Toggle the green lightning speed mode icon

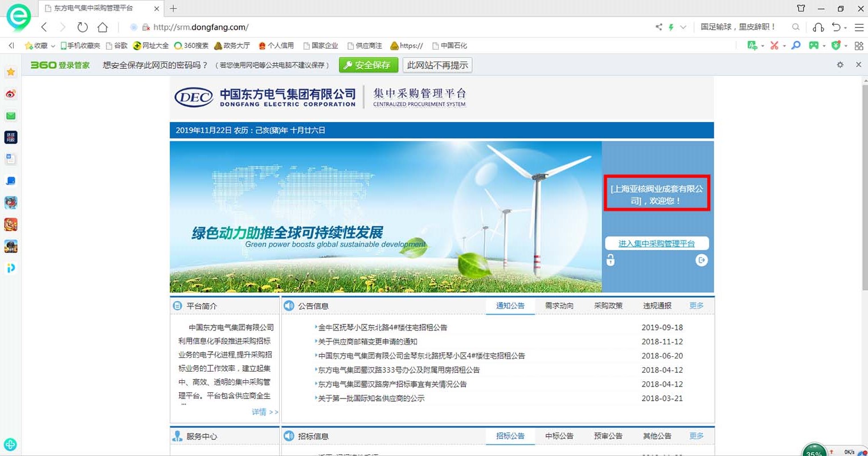pos(671,27)
